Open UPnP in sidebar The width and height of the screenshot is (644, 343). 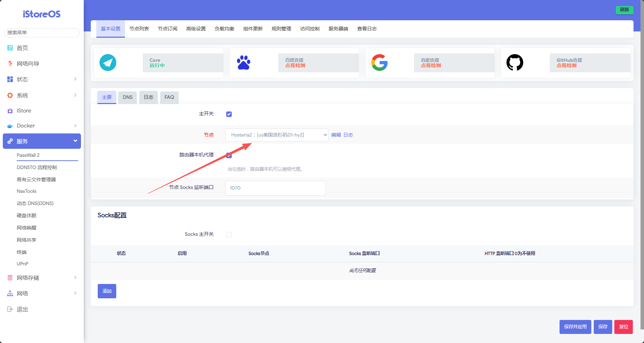22,264
